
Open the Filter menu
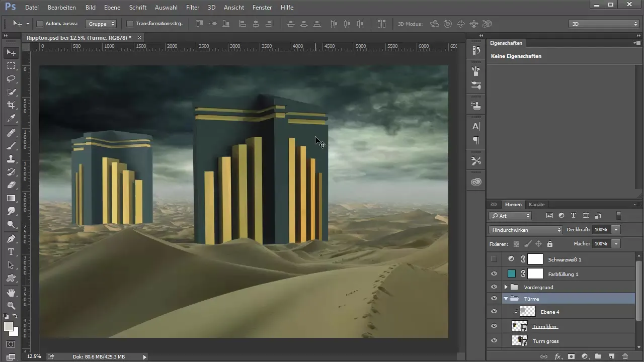(193, 8)
